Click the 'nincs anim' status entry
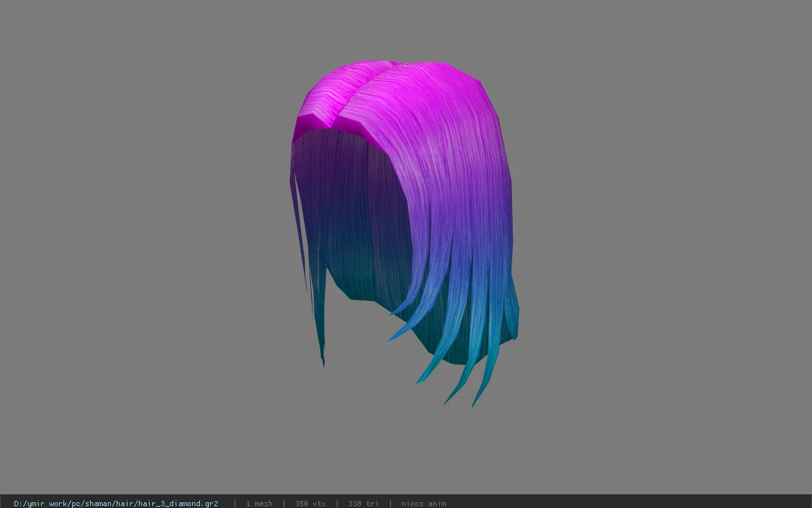The image size is (812, 508). [424, 504]
